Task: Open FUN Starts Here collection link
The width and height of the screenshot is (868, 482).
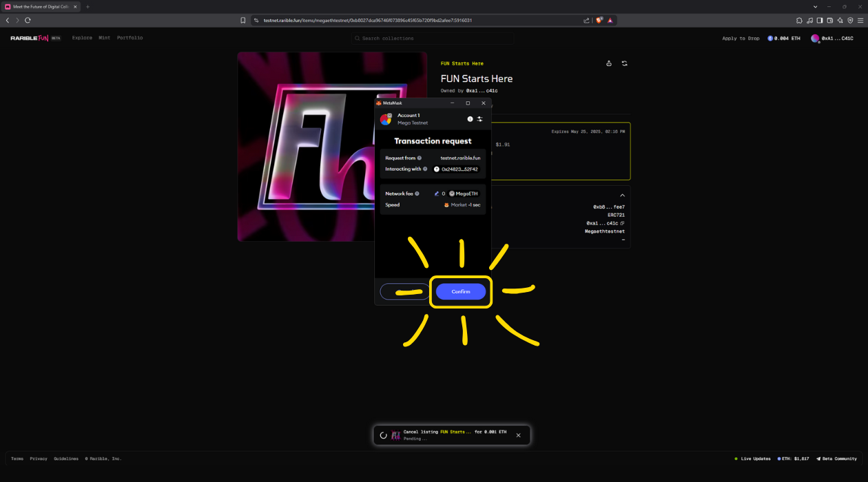Action: tap(462, 63)
